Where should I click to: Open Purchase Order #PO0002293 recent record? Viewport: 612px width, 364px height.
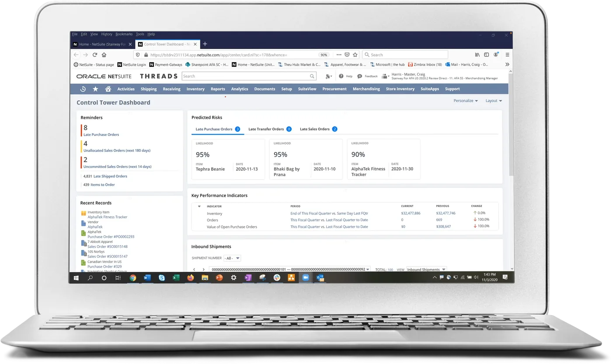click(x=111, y=236)
